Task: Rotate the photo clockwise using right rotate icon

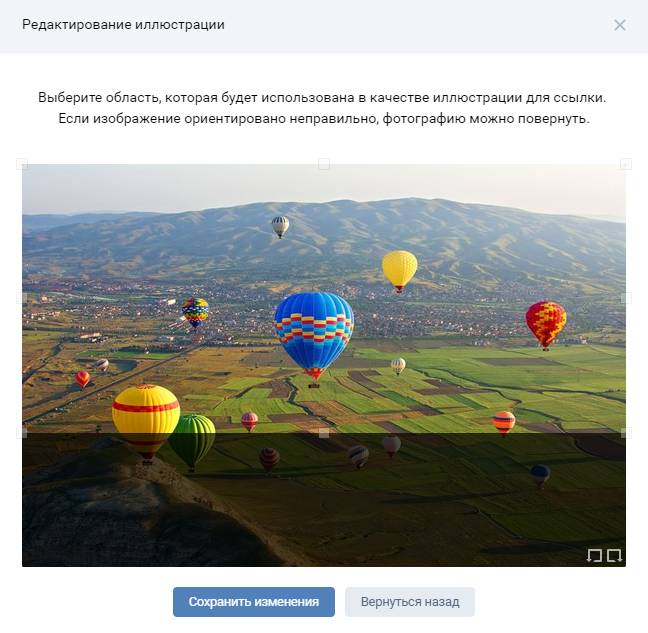Action: 615,555
